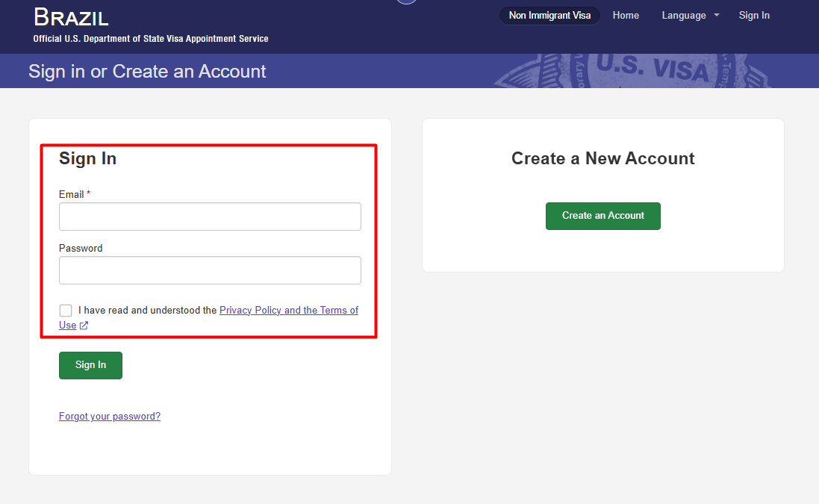819x504 pixels.
Task: Click the 'Create a New Account' heading
Action: point(602,158)
